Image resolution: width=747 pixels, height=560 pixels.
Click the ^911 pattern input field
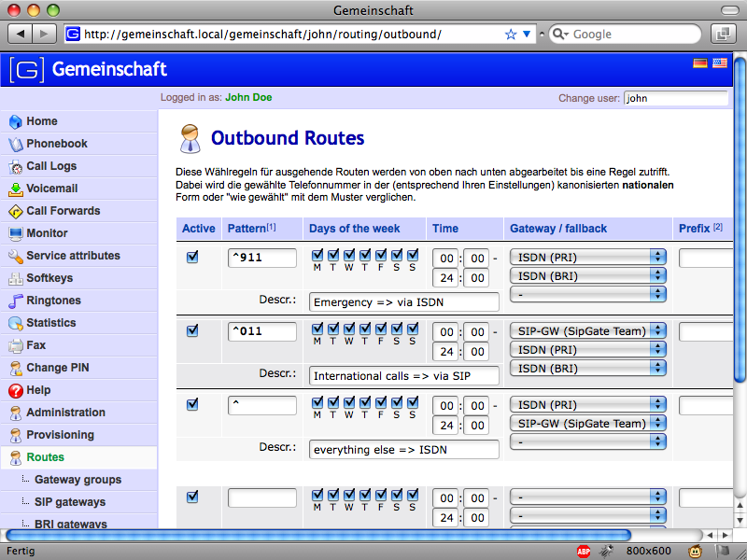click(262, 258)
